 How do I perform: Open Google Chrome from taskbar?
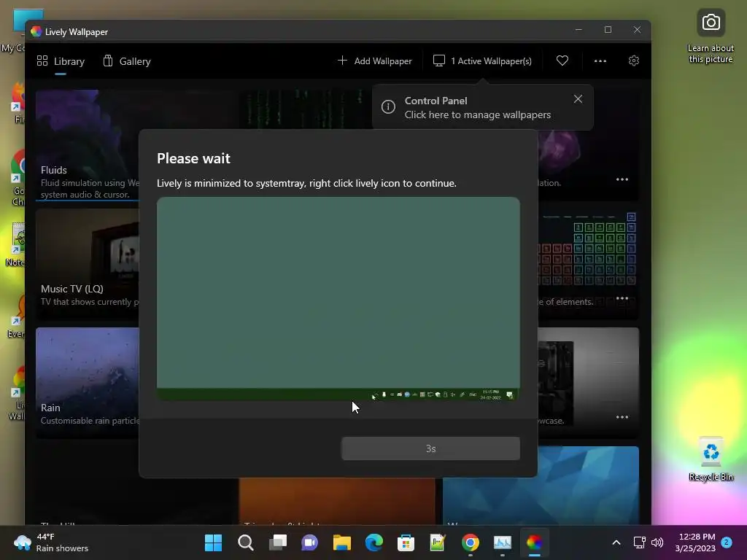(x=471, y=542)
